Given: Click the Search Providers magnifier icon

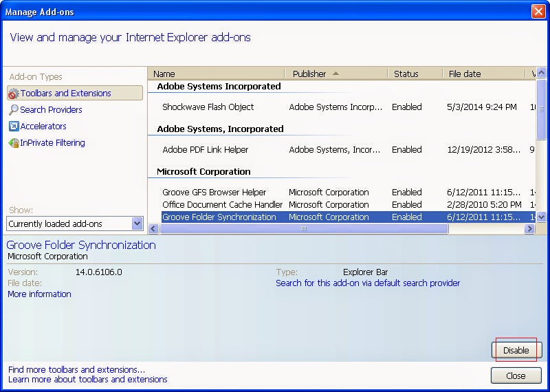Looking at the screenshot, I should [x=13, y=110].
